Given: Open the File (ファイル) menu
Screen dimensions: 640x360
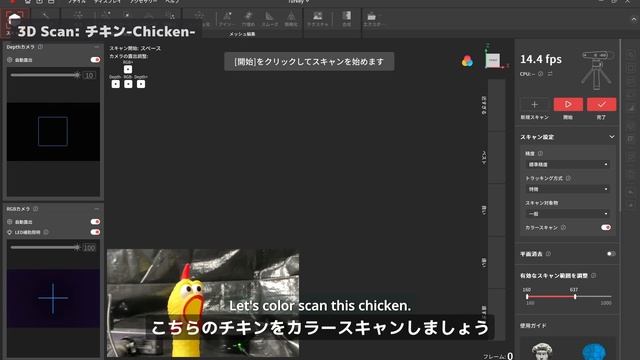Looking at the screenshot, I should click(x=78, y=2).
